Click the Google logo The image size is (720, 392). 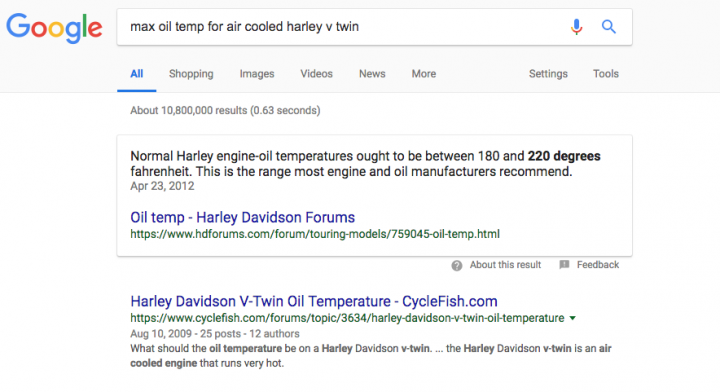click(x=54, y=28)
